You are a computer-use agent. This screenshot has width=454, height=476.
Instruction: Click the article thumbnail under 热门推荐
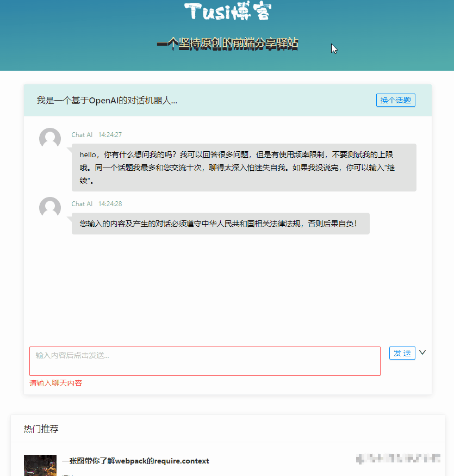(40, 466)
